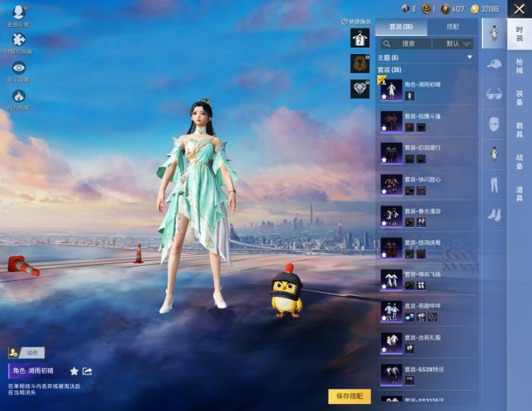Screen dimensions: 532x411
Task: Click the 套装-春光漫游 name text
Action: pyautogui.click(x=422, y=211)
